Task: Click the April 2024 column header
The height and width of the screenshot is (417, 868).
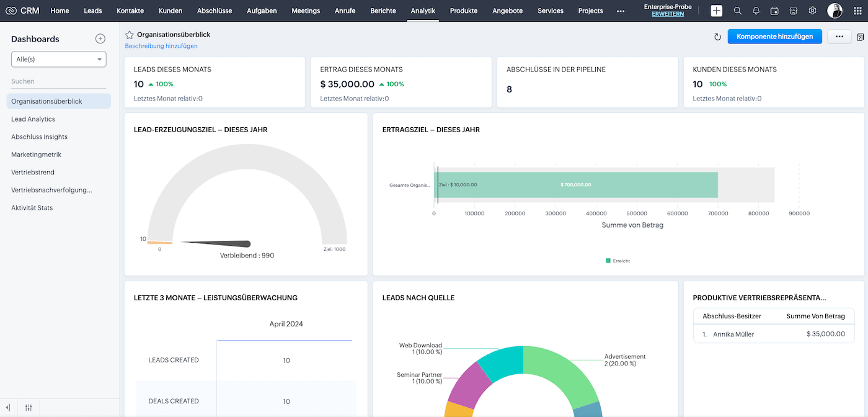Action: coord(286,324)
